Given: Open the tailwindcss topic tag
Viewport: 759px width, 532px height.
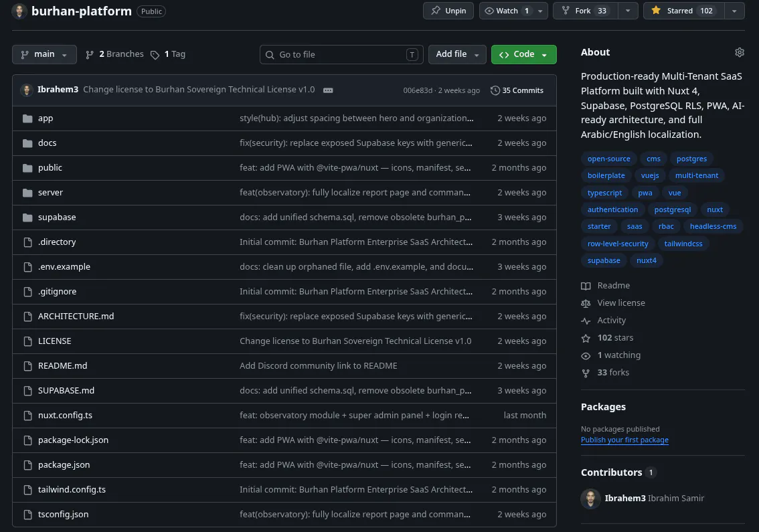Looking at the screenshot, I should 683,244.
